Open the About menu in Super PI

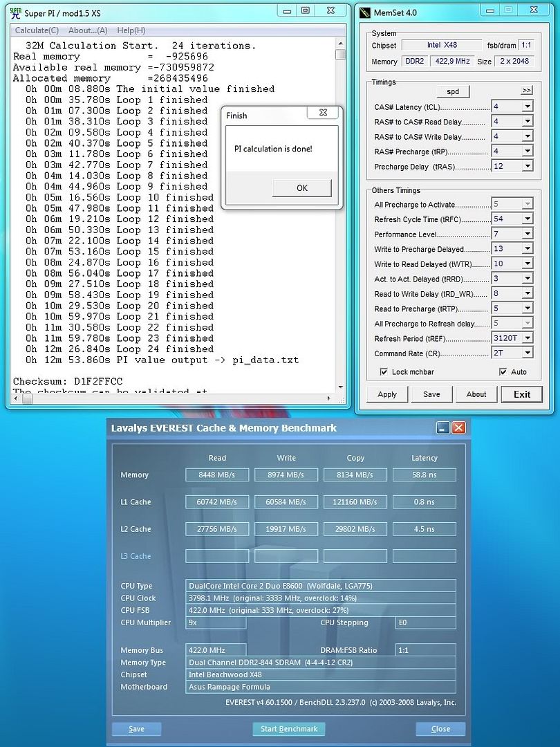point(88,30)
